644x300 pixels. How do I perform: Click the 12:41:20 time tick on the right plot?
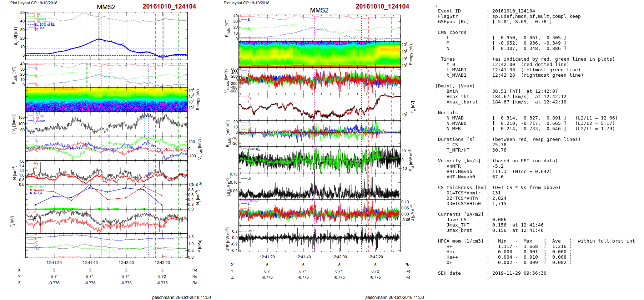pos(267,257)
